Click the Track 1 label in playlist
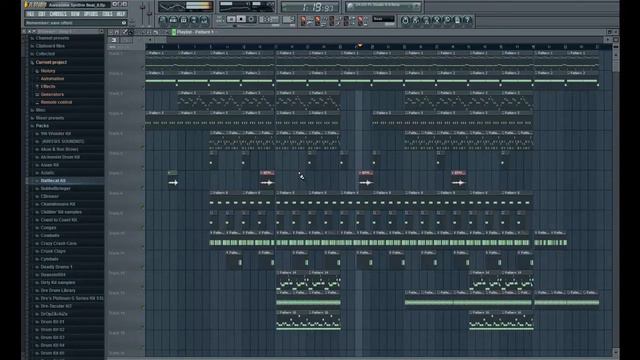The image size is (640, 360). click(x=116, y=53)
